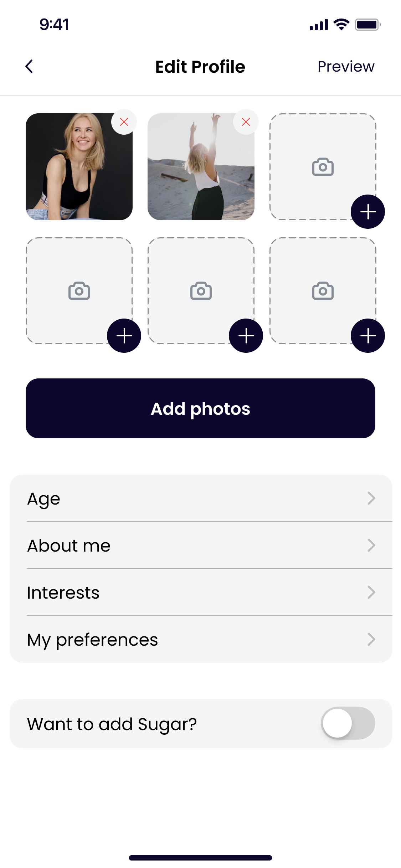Image resolution: width=401 pixels, height=868 pixels.
Task: Expand the About me chevron
Action: [371, 545]
